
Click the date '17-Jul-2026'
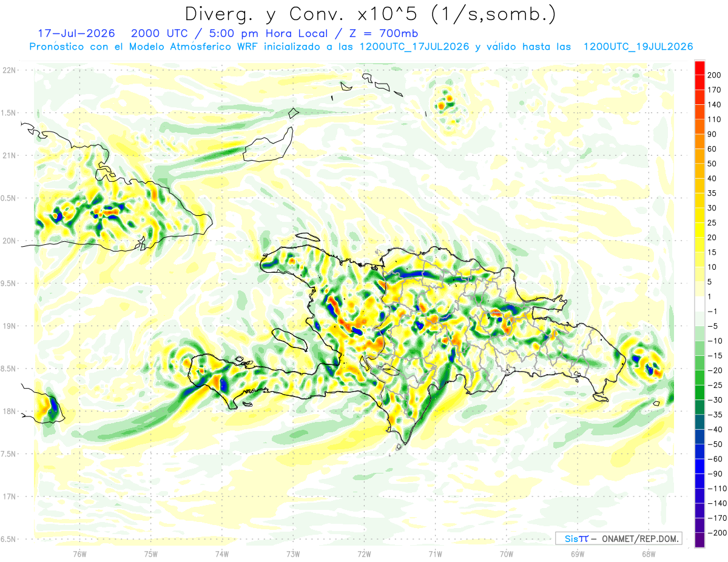[78, 33]
